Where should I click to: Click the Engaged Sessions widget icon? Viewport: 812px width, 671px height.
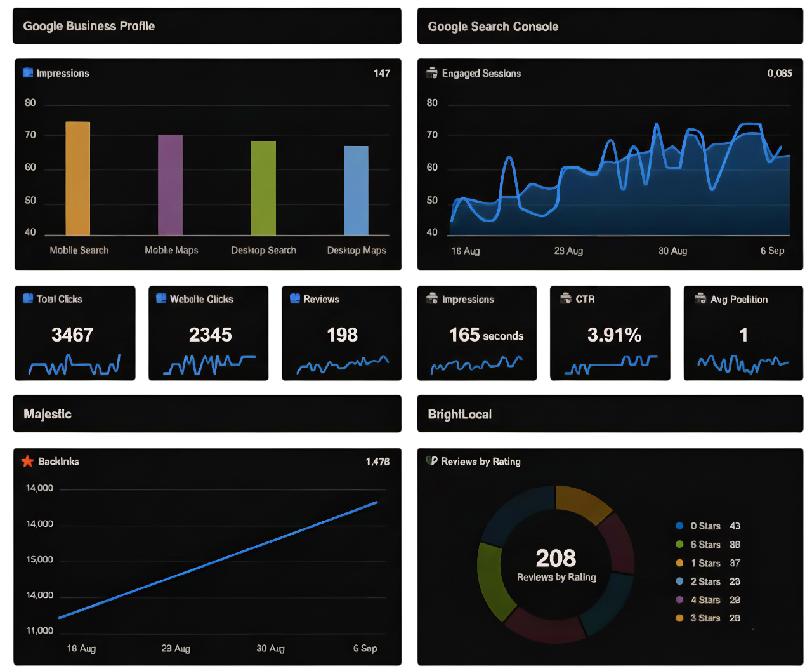tap(432, 73)
